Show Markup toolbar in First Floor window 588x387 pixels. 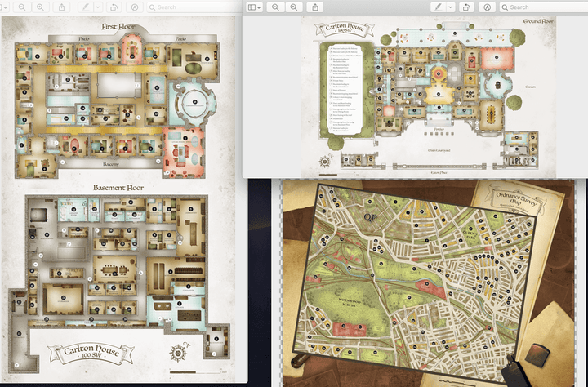coord(134,7)
